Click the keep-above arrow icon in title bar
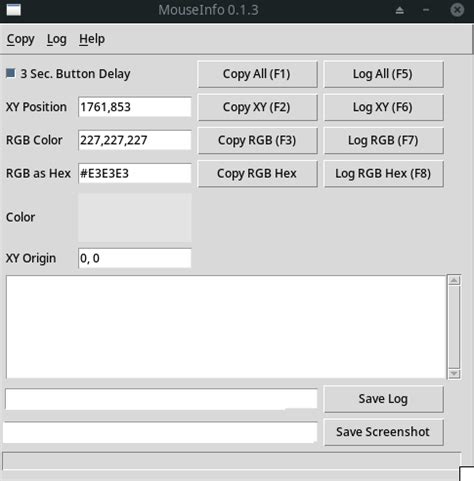The height and width of the screenshot is (481, 474). click(400, 10)
